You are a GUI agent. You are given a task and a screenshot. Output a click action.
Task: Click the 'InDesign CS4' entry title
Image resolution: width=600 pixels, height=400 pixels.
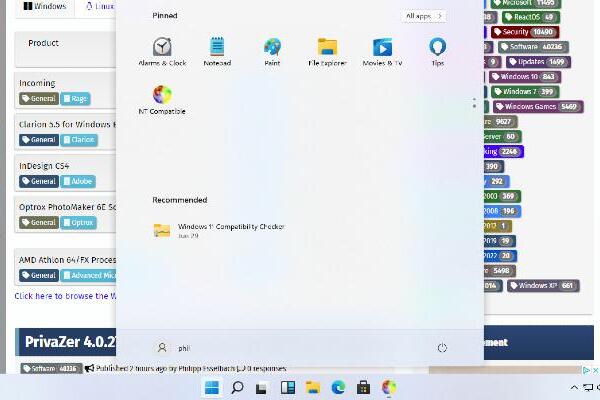(x=44, y=166)
